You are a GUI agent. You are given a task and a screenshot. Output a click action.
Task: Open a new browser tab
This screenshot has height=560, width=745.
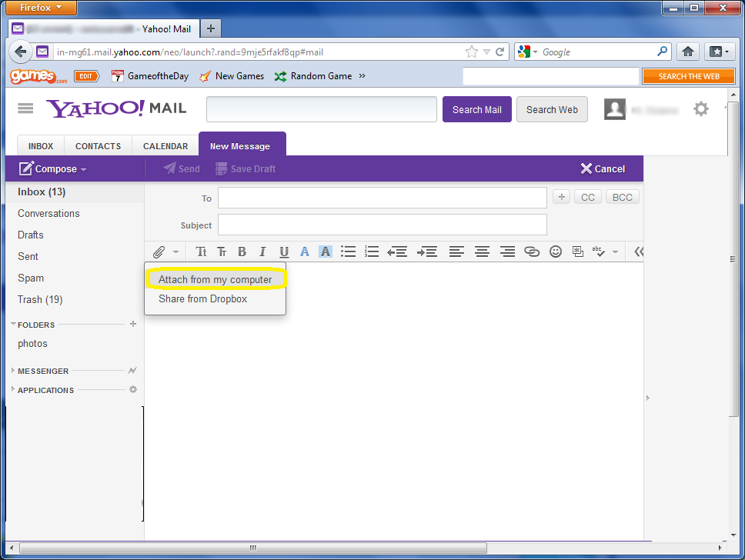coord(210,29)
